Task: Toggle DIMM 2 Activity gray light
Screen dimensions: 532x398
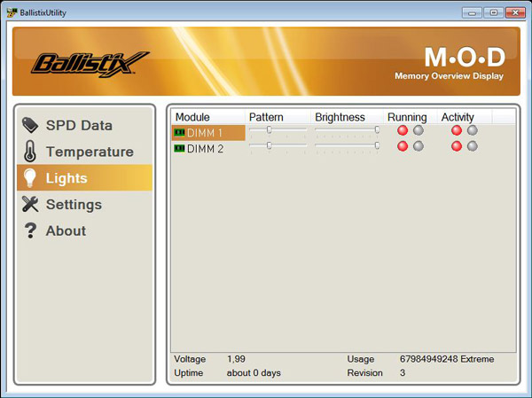Action: click(473, 146)
